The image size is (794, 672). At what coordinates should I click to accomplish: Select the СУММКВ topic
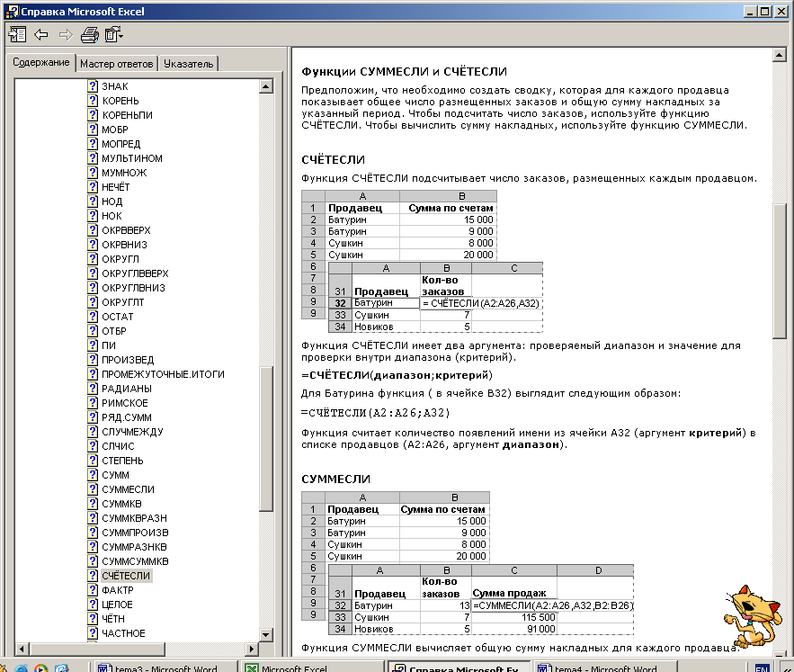point(121,504)
